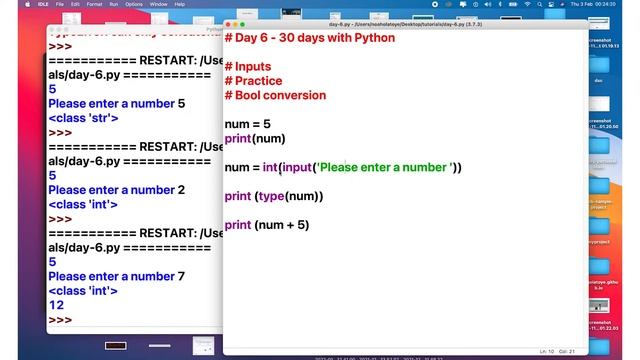Click the 'int' keyword in the input line
The image size is (640, 360).
[270, 167]
